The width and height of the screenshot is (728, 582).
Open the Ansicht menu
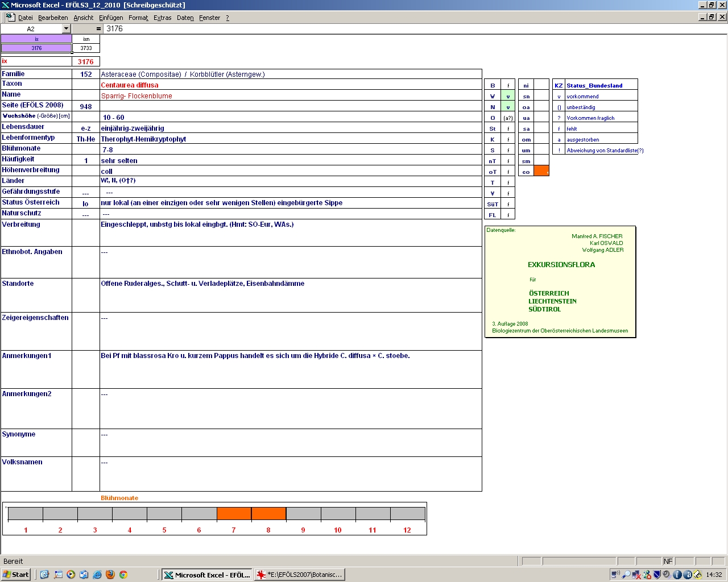point(84,18)
